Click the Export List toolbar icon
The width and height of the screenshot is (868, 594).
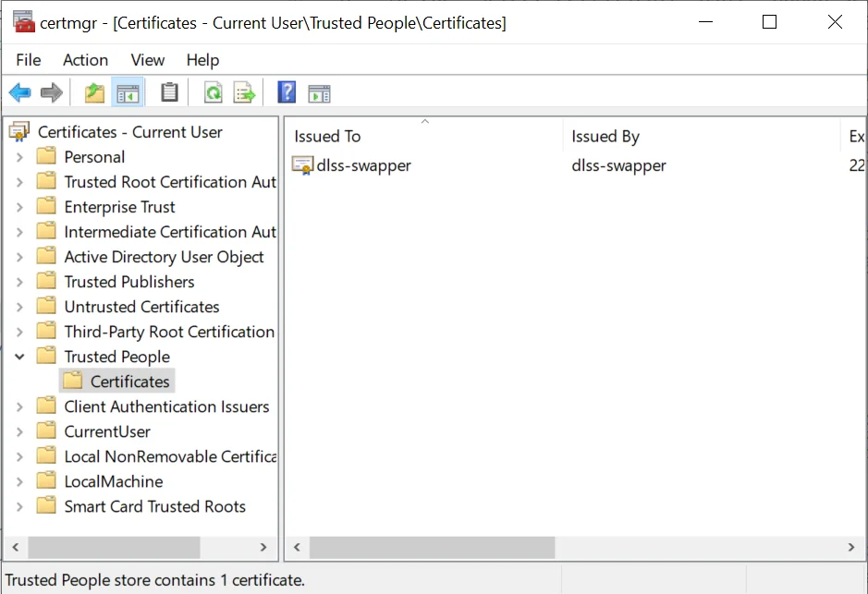pos(245,92)
